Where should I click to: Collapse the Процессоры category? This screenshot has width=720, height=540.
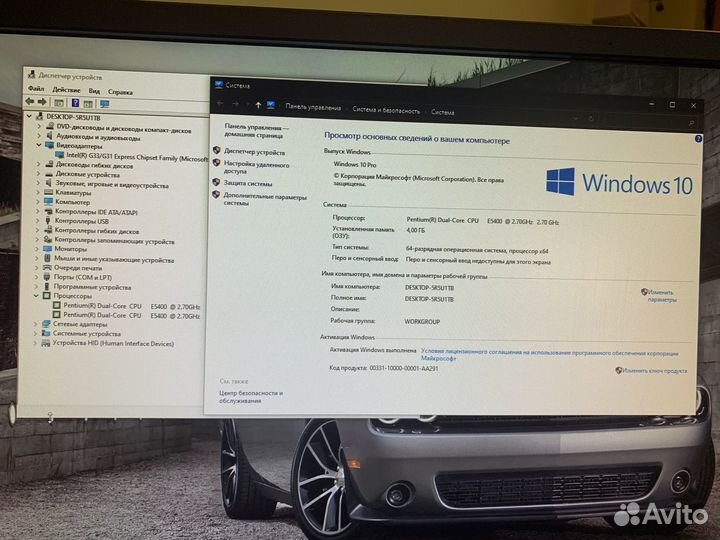[36, 295]
